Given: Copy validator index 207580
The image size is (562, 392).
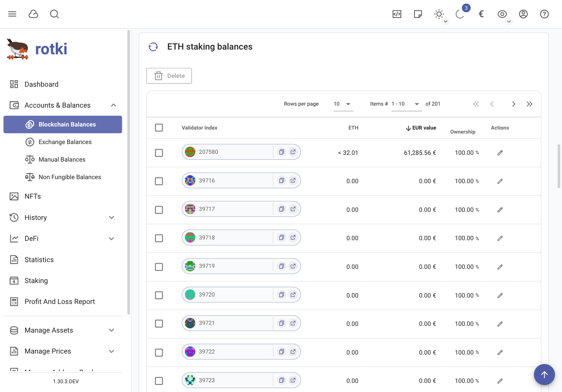Looking at the screenshot, I should tap(281, 152).
